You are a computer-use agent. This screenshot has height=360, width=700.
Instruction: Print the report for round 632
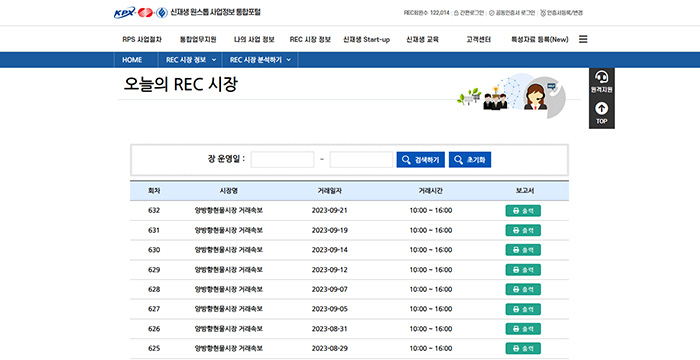523,211
